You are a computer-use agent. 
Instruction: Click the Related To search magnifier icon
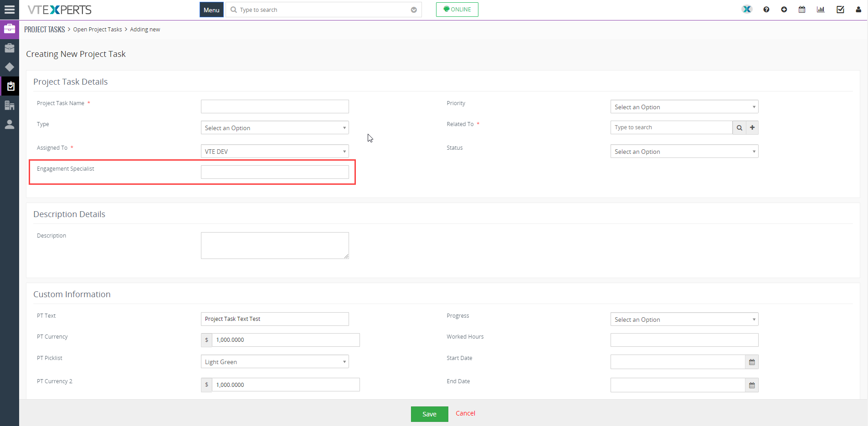(x=740, y=128)
